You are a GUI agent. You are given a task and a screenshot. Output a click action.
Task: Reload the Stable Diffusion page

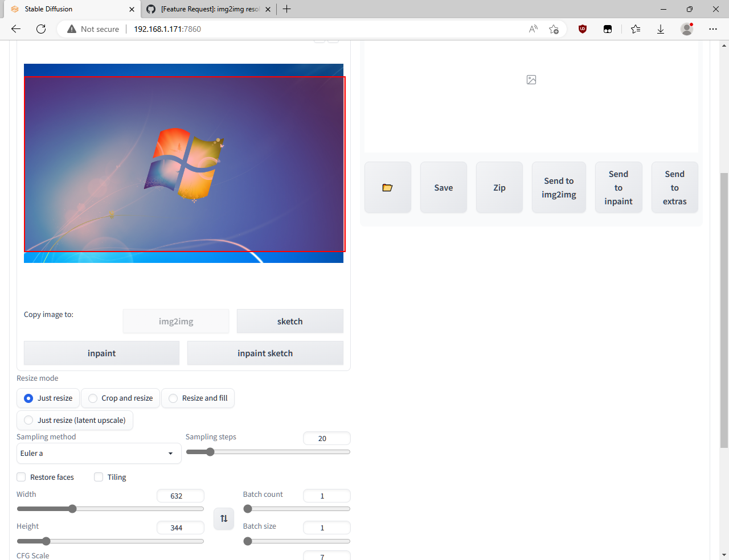click(40, 28)
